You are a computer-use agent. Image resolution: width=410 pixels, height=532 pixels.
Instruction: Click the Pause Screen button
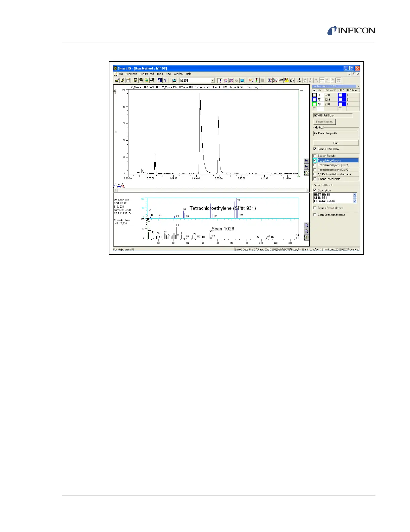point(324,122)
